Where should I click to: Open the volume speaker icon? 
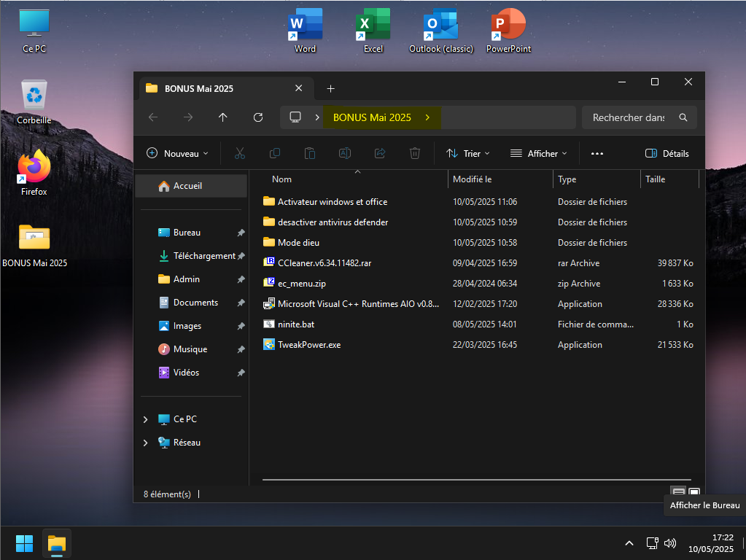670,543
